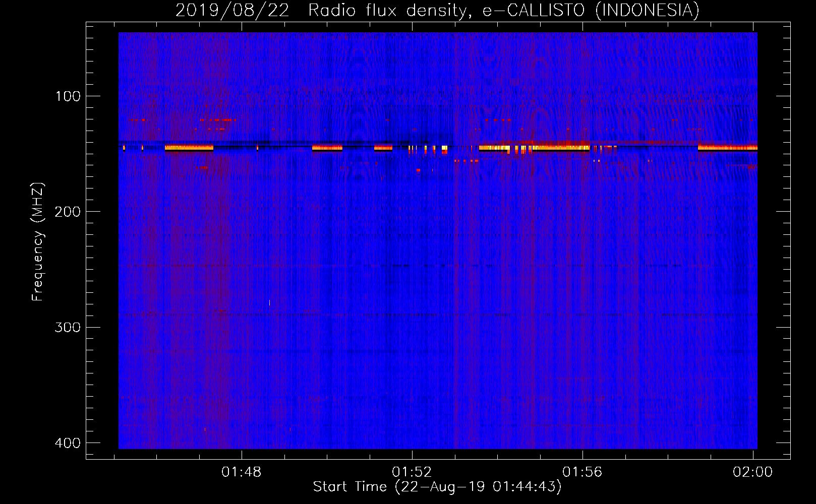This screenshot has width=816, height=504.
Task: Click the '02:00' time tick label
Action: click(x=752, y=472)
